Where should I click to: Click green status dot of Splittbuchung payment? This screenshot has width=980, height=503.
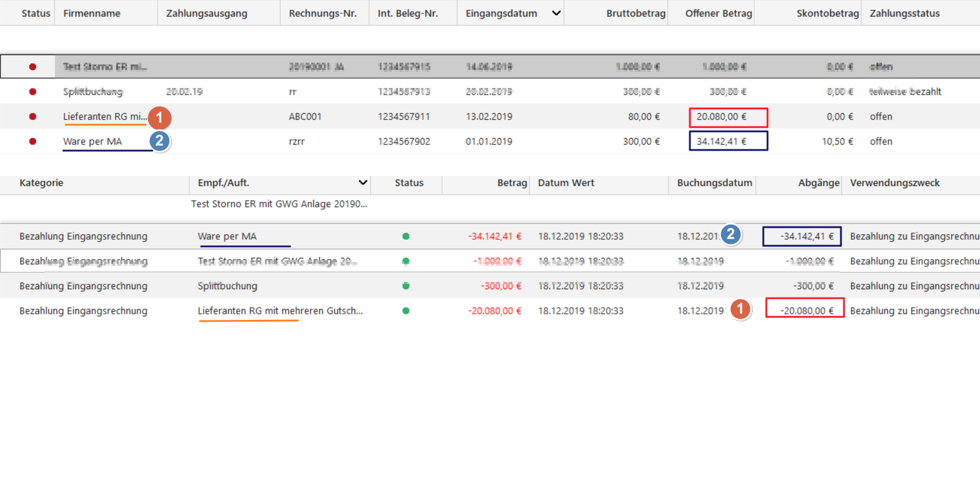(x=406, y=286)
